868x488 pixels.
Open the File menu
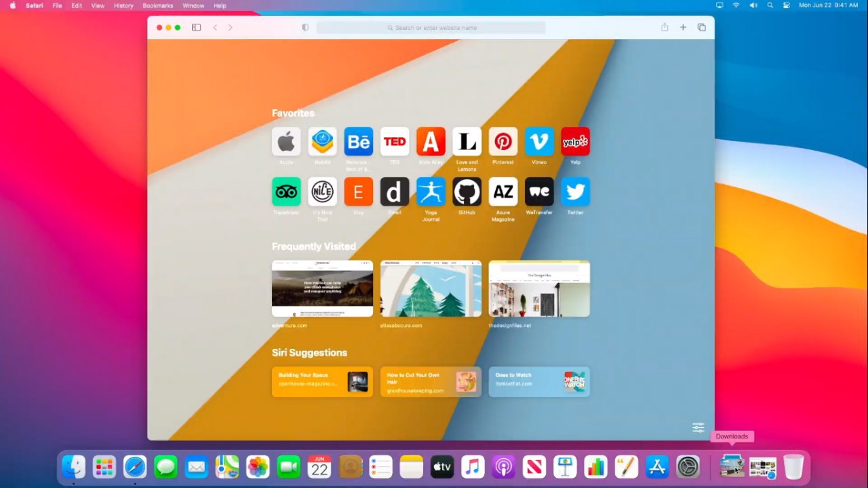point(58,5)
